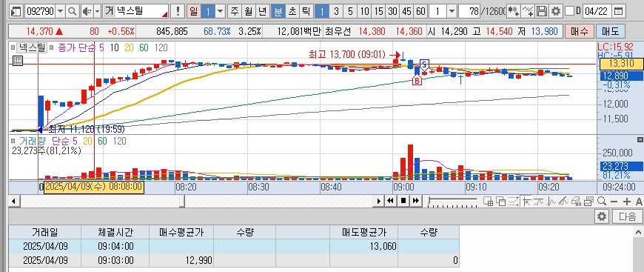Click the date field showing 04/22
This screenshot has width=644, height=272.
(x=597, y=11)
